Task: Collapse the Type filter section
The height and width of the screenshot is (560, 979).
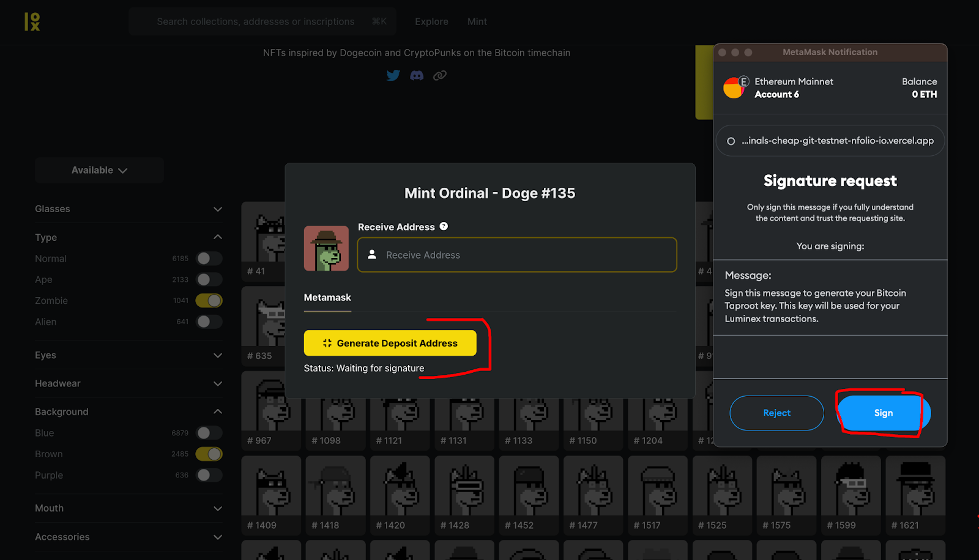Action: [x=128, y=237]
